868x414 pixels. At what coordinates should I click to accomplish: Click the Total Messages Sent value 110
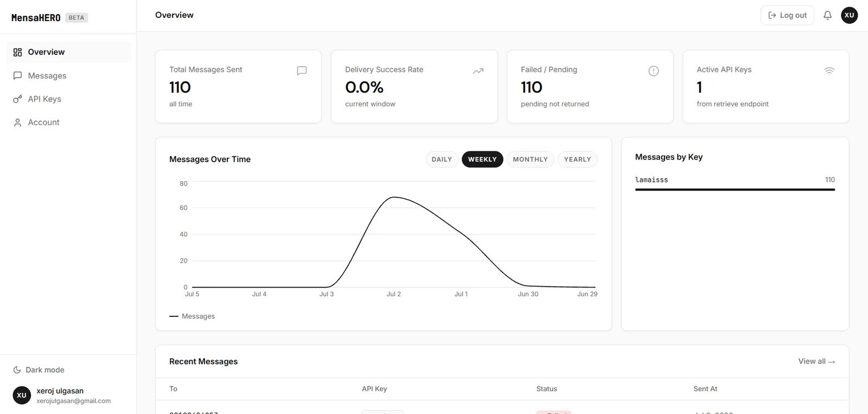(180, 87)
